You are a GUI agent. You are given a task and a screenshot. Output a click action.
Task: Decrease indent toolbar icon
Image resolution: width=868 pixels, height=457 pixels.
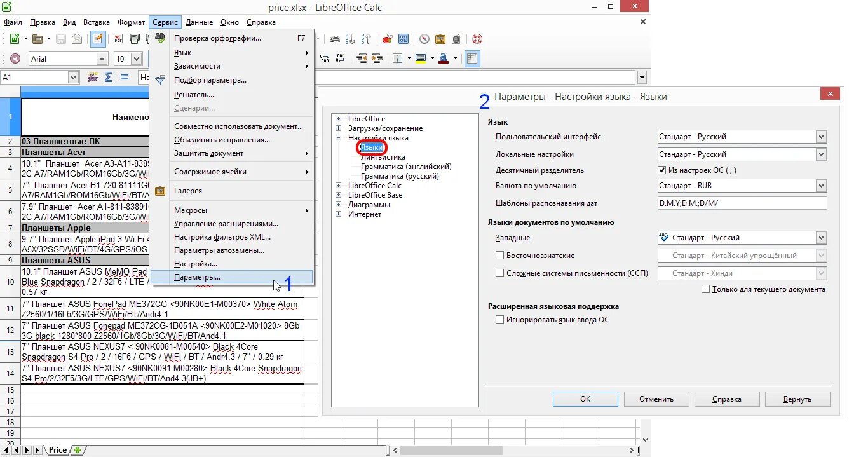(x=362, y=58)
